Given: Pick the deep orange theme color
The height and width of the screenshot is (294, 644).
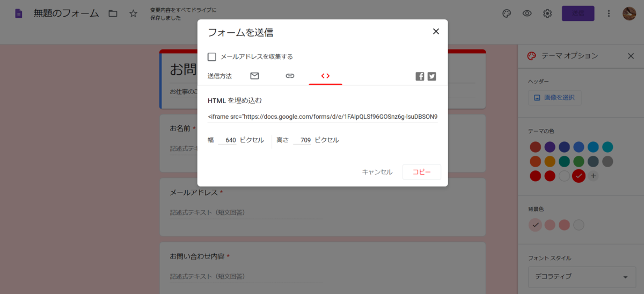Looking at the screenshot, I should click(x=535, y=161).
